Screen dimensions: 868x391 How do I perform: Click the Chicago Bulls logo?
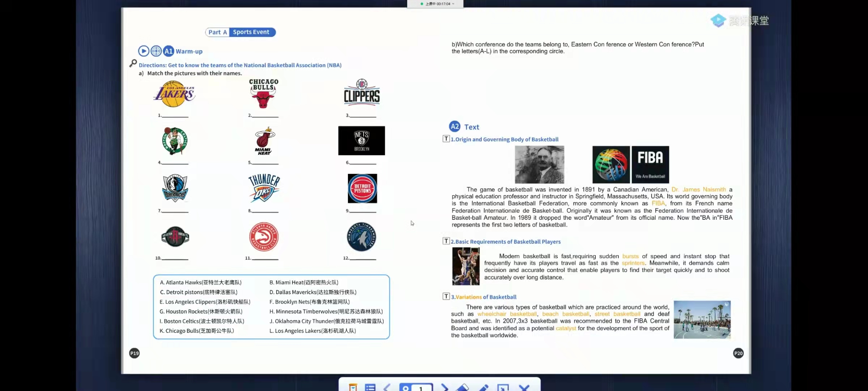point(264,93)
